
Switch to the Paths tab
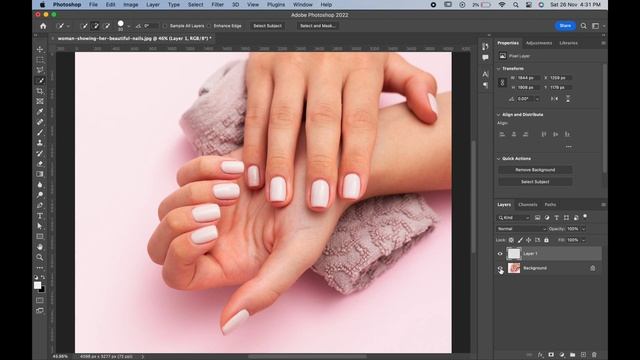coord(550,204)
